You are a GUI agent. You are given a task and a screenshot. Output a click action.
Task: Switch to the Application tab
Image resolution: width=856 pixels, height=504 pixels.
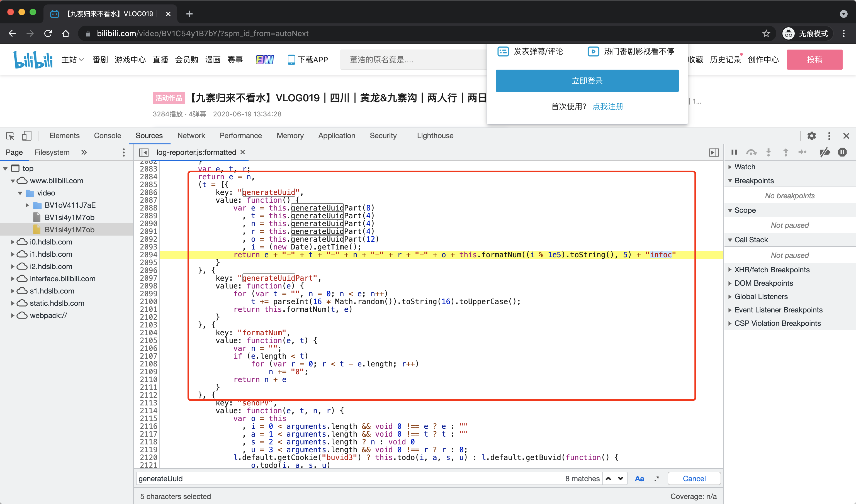tap(336, 136)
